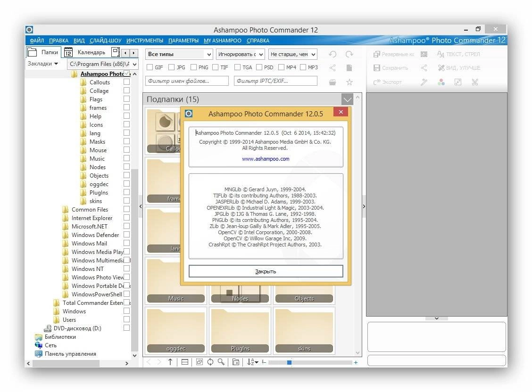This screenshot has height=392, width=532.
Task: Click the RGB color circles icon
Action: point(441,82)
